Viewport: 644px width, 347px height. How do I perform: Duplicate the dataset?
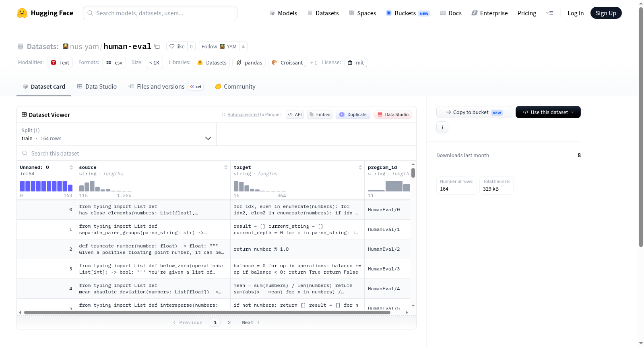click(353, 114)
